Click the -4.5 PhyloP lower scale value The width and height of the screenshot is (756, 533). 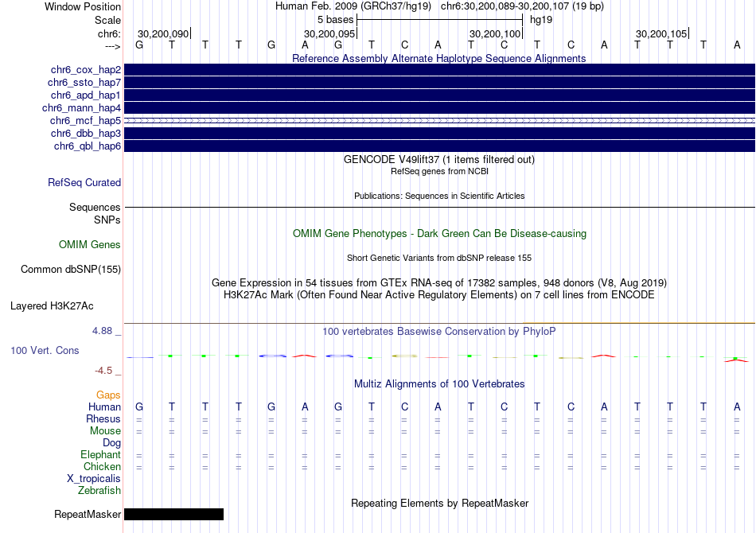pos(103,371)
